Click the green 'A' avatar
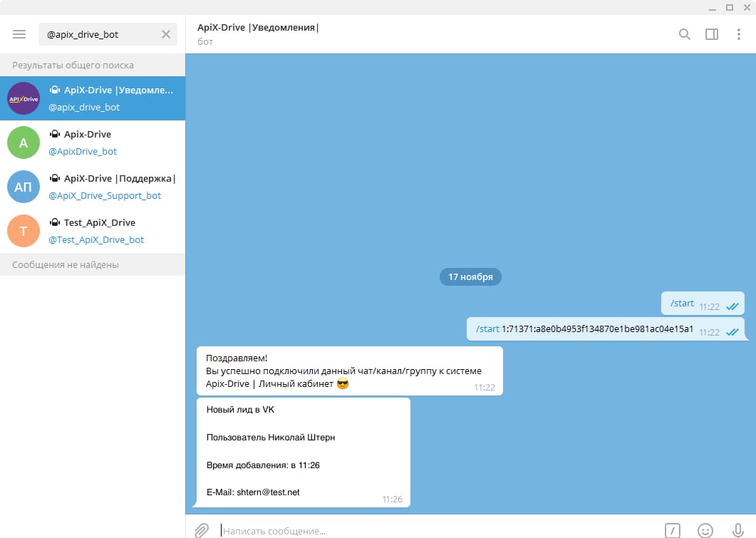This screenshot has width=756, height=538. click(23, 143)
